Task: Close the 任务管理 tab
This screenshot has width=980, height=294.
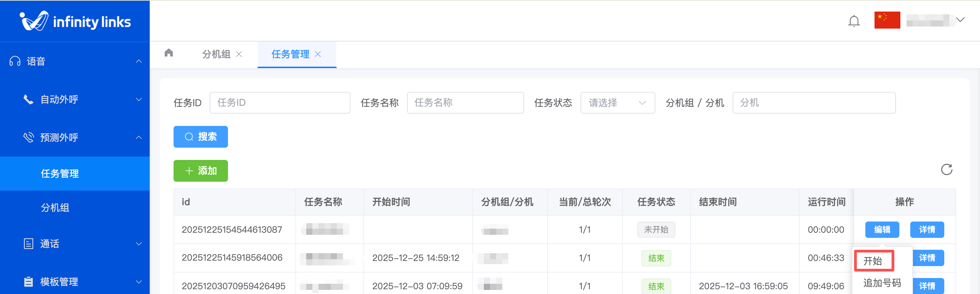Action: coord(318,54)
